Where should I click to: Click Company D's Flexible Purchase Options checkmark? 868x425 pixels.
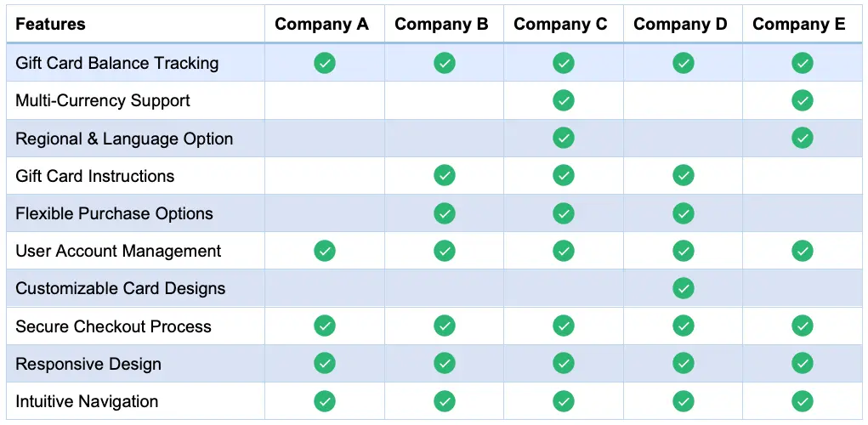pyautogui.click(x=683, y=213)
